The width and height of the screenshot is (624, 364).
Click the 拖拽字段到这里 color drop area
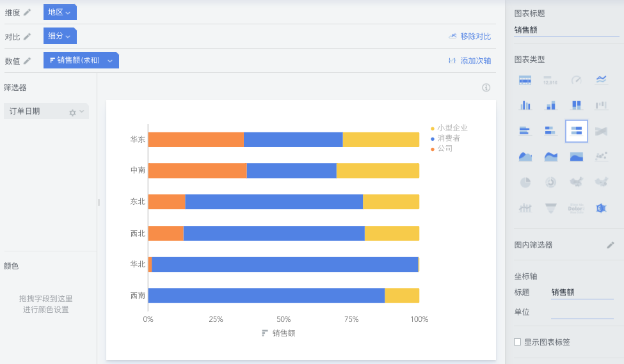(x=46, y=304)
